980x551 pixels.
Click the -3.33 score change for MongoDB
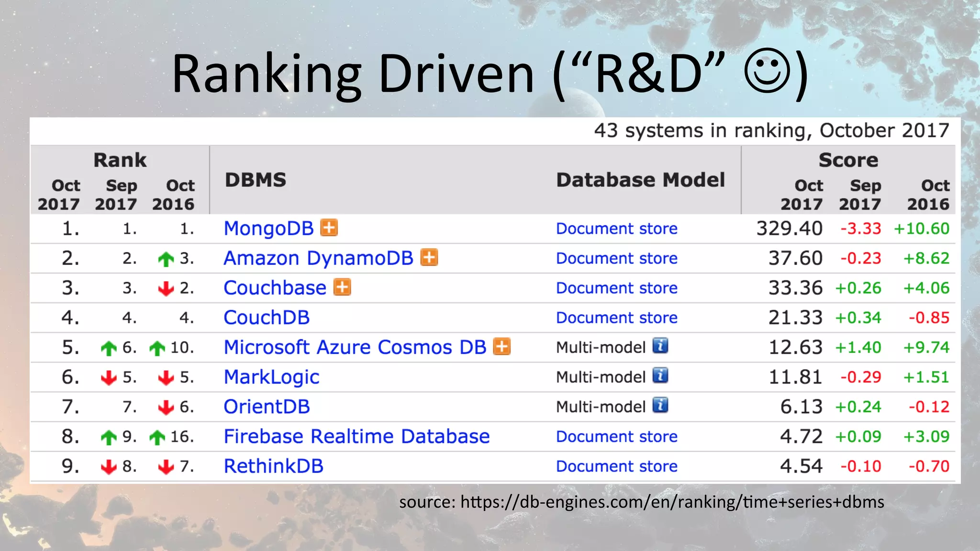pyautogui.click(x=861, y=229)
